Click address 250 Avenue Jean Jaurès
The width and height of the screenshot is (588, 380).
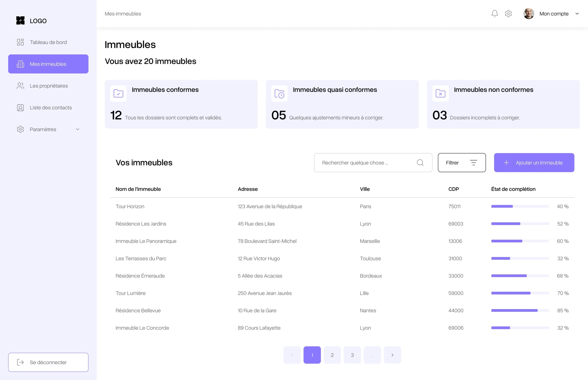(x=265, y=293)
